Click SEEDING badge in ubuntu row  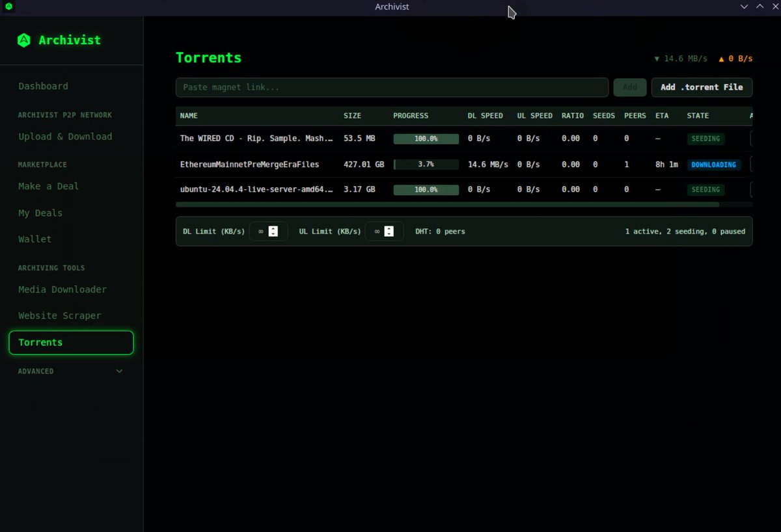coord(706,190)
